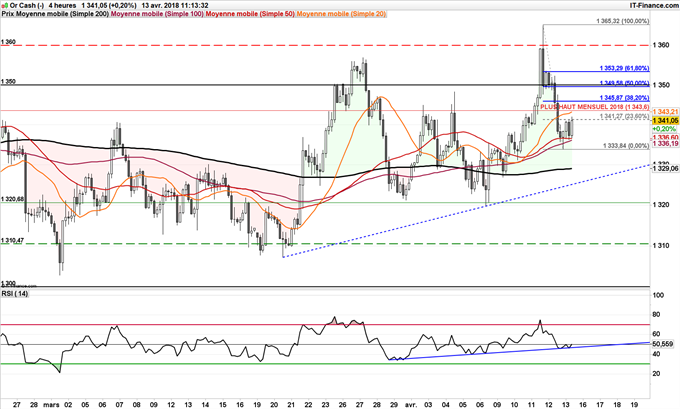This screenshot has width=680, height=409.
Task: Click the Or Cash (-) instrument title
Action: tap(27, 5)
